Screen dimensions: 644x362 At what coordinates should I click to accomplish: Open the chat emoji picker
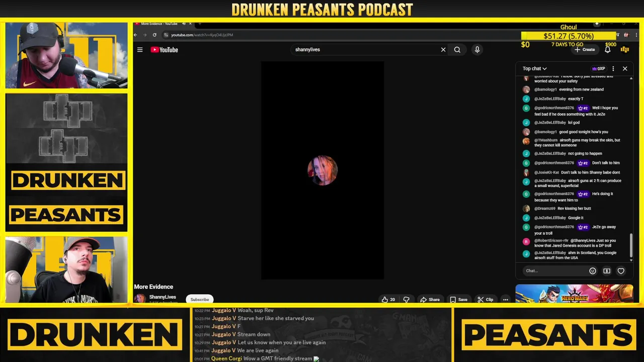593,271
